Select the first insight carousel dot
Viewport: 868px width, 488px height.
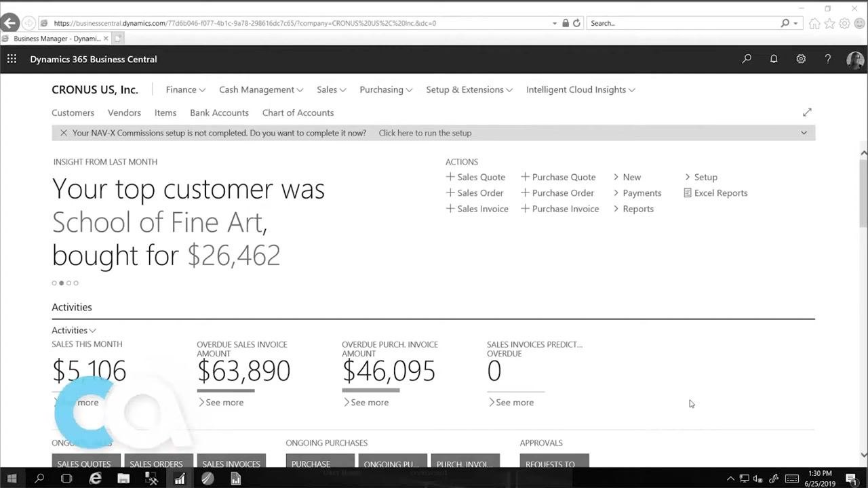pyautogui.click(x=54, y=283)
